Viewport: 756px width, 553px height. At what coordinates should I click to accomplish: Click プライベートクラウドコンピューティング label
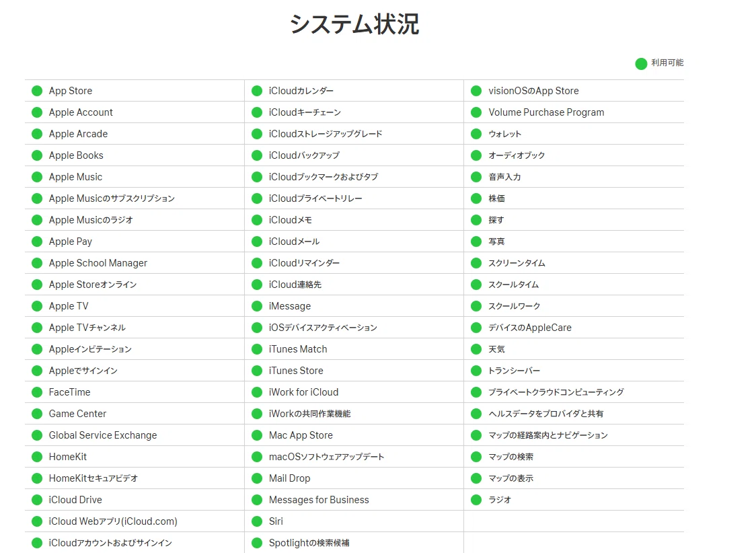pos(556,392)
